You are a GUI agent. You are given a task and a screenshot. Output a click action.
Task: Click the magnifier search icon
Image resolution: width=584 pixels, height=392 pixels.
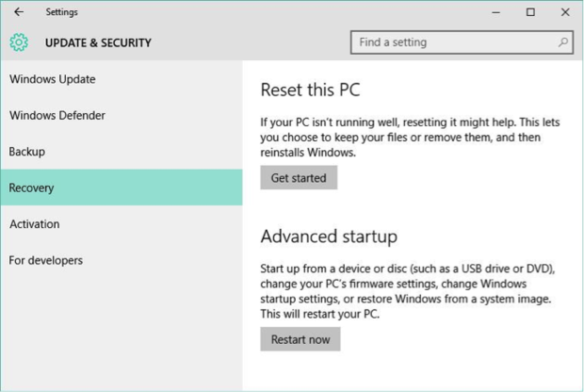[x=563, y=42]
